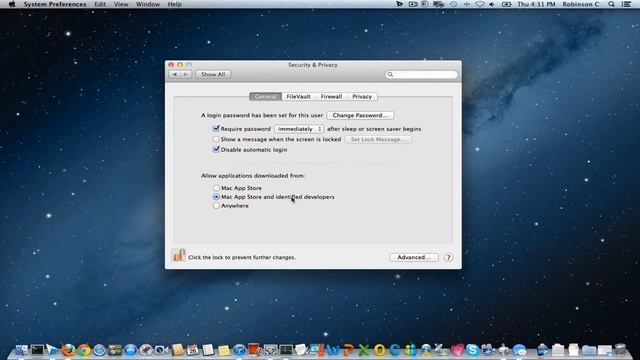The width and height of the screenshot is (640, 360).
Task: Switch to the Privacy tab
Action: (362, 96)
